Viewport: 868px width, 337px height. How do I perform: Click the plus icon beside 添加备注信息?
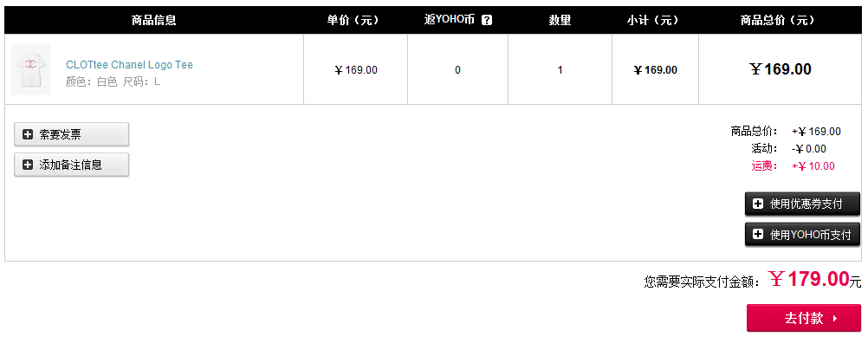tap(28, 165)
